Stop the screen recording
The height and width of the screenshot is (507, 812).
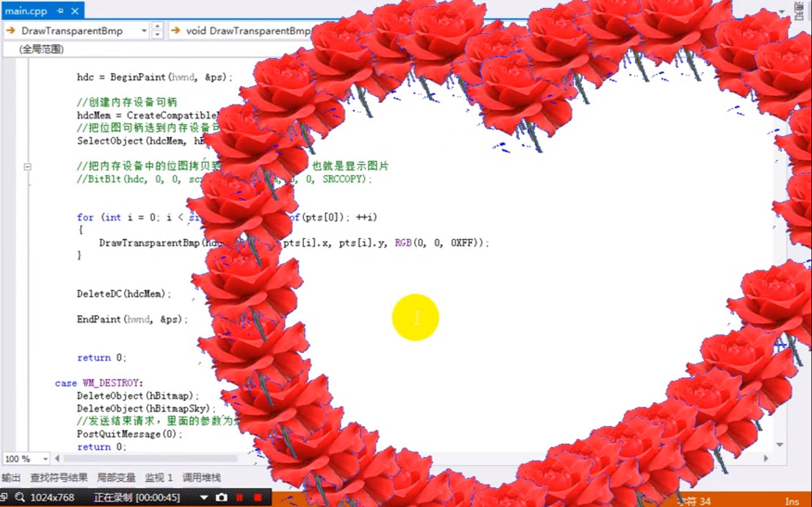pos(258,497)
